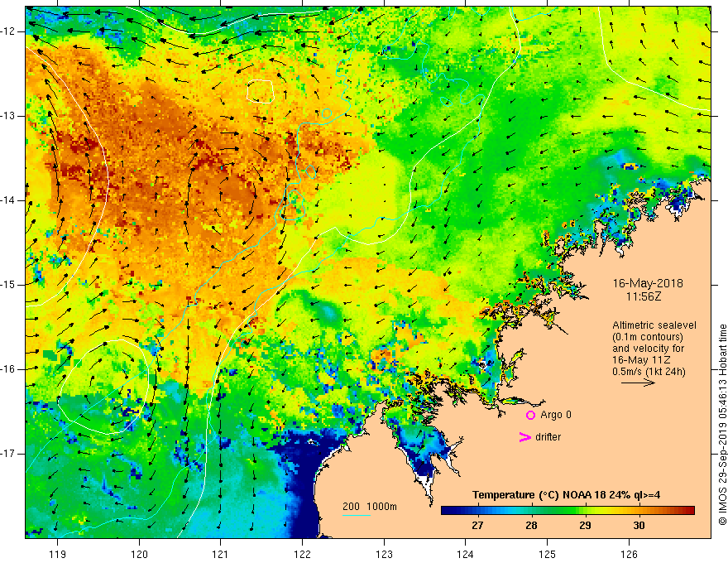Click longitude axis label 123
This screenshot has height=563, width=728.
[384, 554]
